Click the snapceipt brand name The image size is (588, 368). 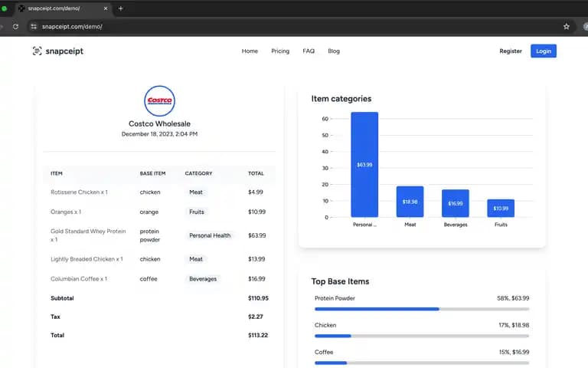click(64, 51)
